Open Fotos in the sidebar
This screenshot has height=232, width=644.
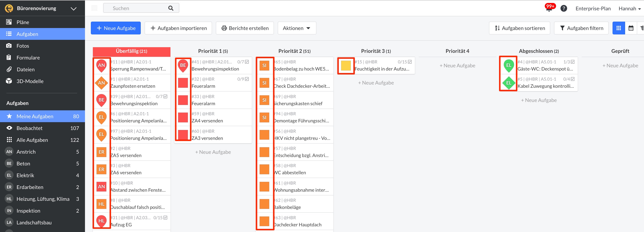(23, 46)
